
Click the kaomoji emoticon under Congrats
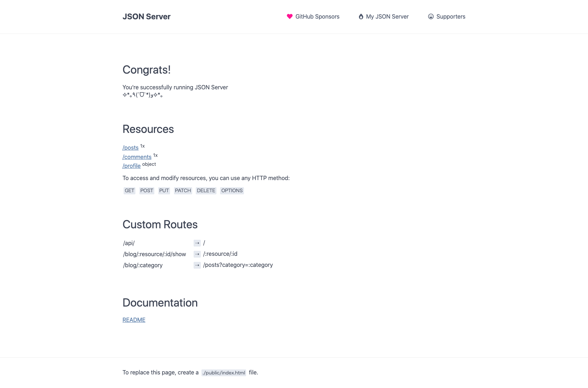coord(143,95)
